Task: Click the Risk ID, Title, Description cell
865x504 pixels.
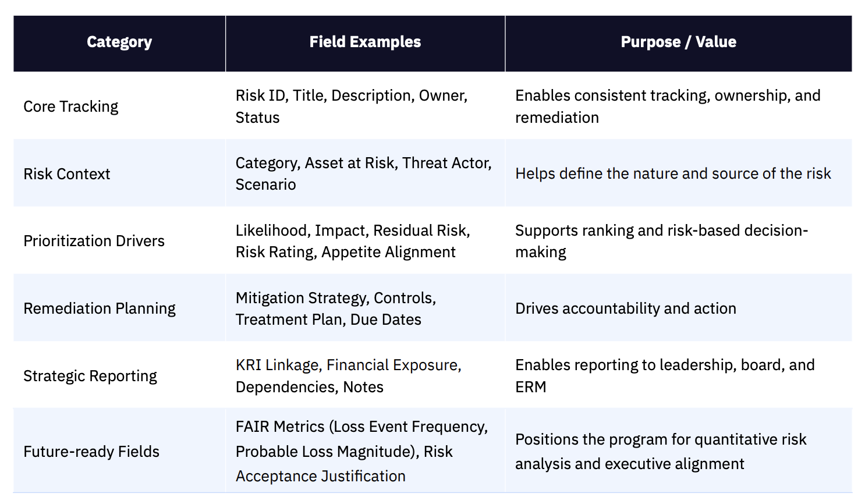Action: point(352,107)
